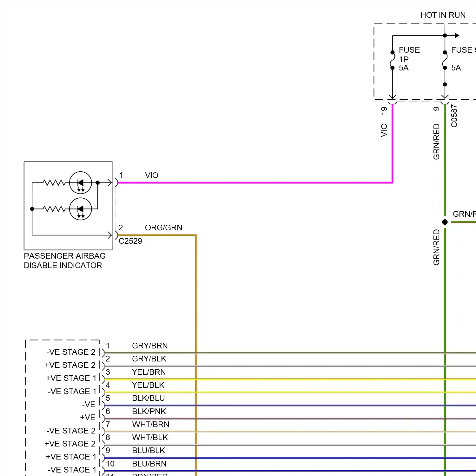
Task: Click the node dot right of upper LED
Action: coord(98,183)
